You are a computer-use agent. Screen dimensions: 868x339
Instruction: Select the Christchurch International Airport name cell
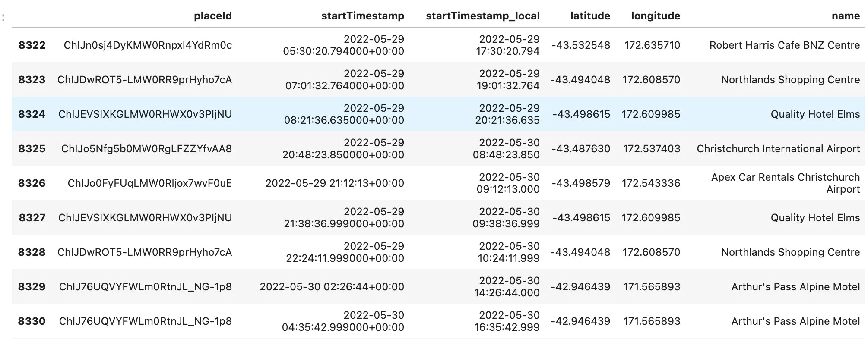click(778, 149)
